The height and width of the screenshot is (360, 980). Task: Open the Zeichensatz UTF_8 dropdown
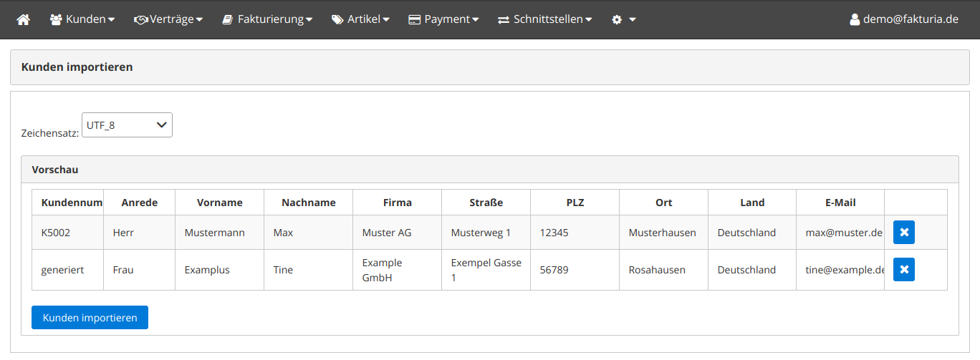coord(127,125)
